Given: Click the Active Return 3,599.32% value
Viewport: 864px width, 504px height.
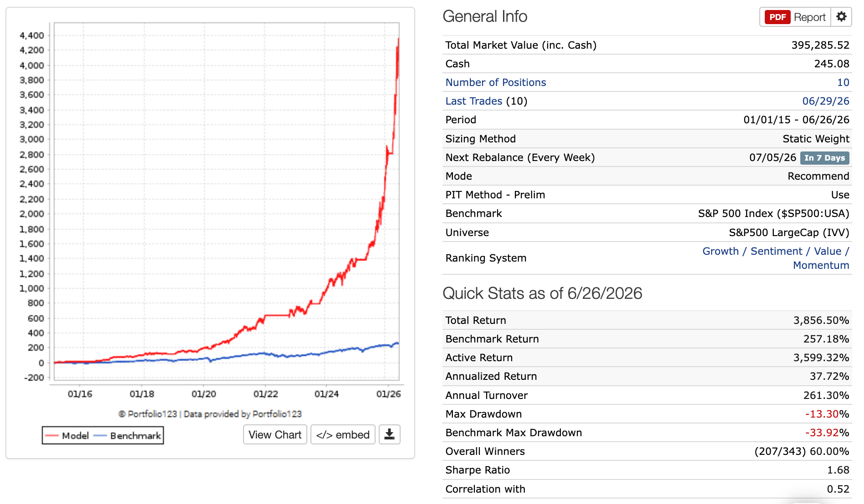Looking at the screenshot, I should pos(821,358).
